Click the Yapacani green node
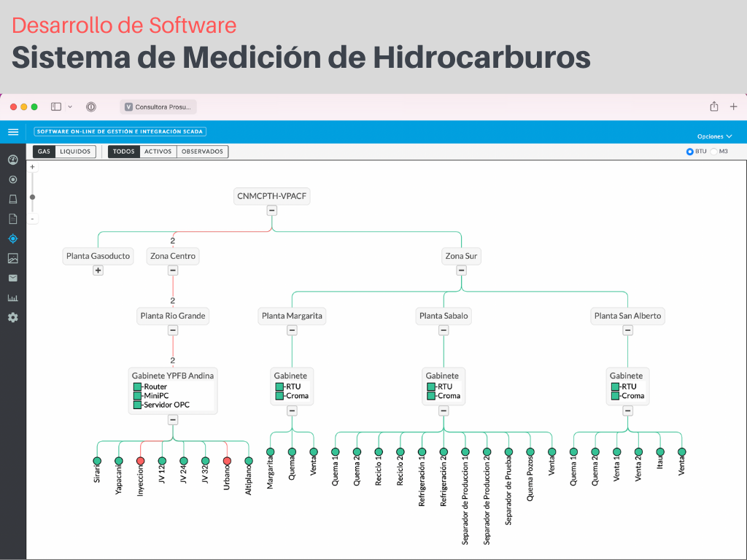 tap(119, 461)
